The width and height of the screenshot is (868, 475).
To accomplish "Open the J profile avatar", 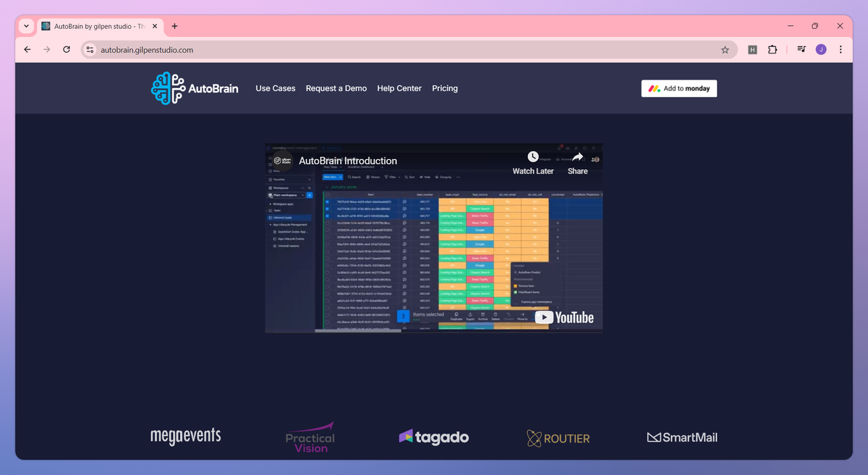I will 821,50.
